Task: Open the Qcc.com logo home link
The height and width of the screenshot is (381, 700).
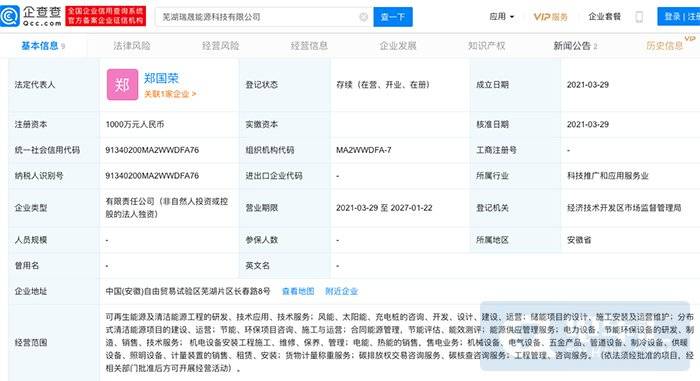Action: pos(31,17)
